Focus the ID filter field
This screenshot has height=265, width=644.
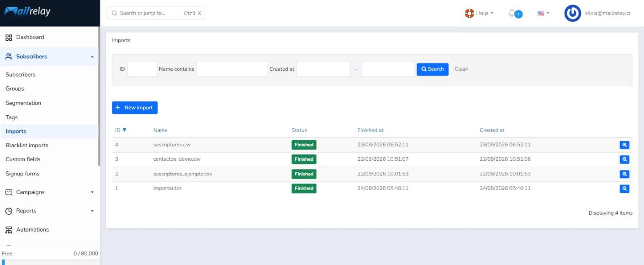(143, 69)
